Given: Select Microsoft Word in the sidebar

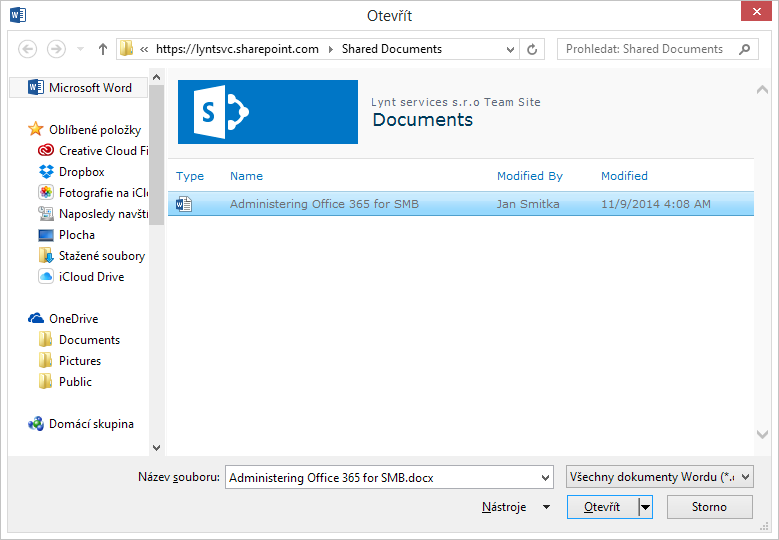Looking at the screenshot, I should 79,87.
